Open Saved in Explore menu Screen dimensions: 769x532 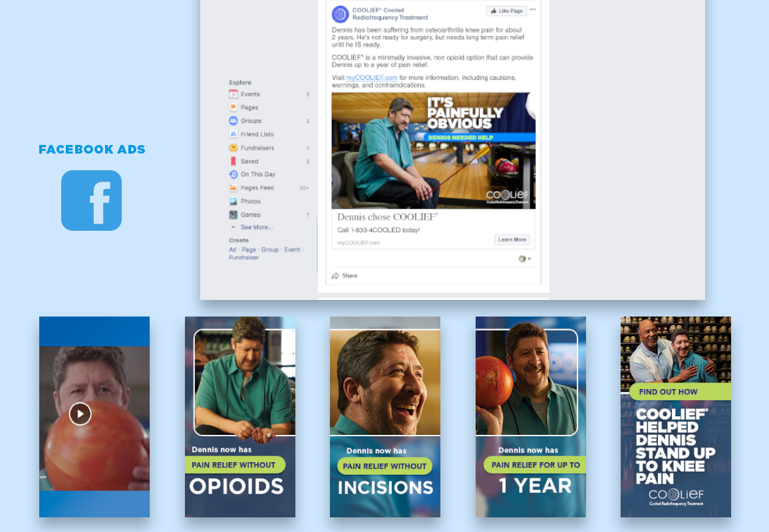pyautogui.click(x=249, y=161)
